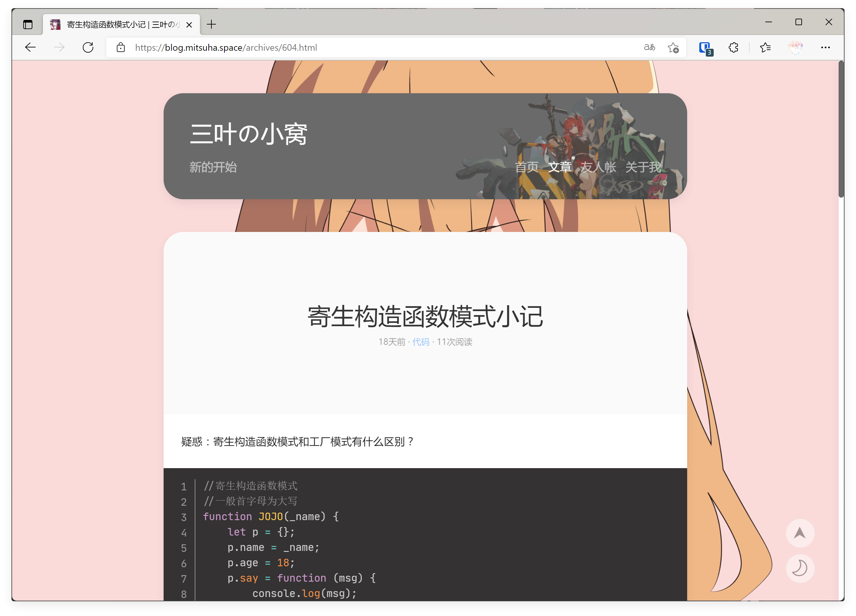Image resolution: width=856 pixels, height=616 pixels.
Task: Refresh the current page
Action: [88, 47]
